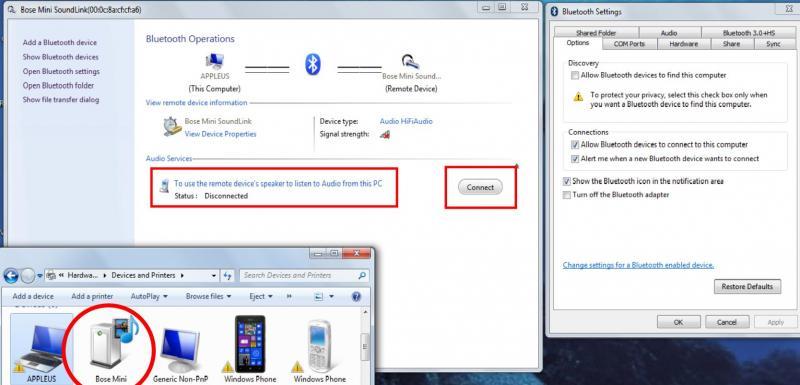Viewport: 800px width, 385px height.
Task: Show more toolbar commands chevron in Devices window
Action: pyautogui.click(x=290, y=296)
